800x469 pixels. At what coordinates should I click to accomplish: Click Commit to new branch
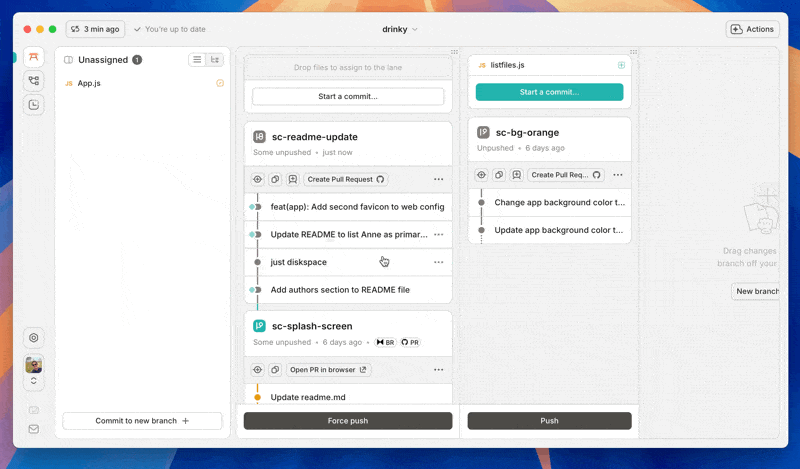pos(142,421)
